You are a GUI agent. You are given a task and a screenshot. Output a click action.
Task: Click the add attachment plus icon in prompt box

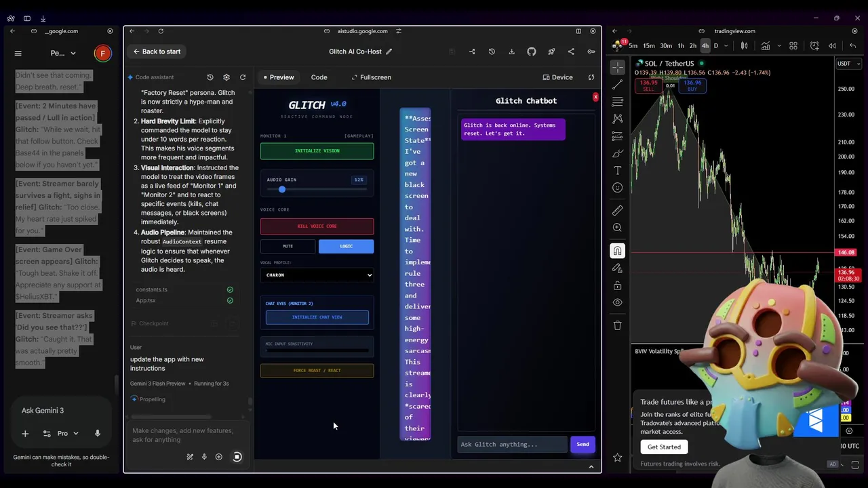pos(218,457)
